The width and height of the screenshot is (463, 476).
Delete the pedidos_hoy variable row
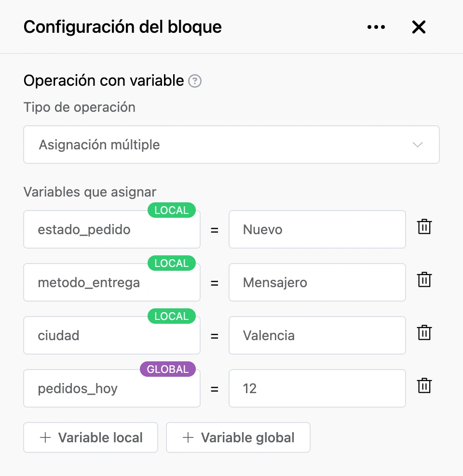(x=424, y=385)
